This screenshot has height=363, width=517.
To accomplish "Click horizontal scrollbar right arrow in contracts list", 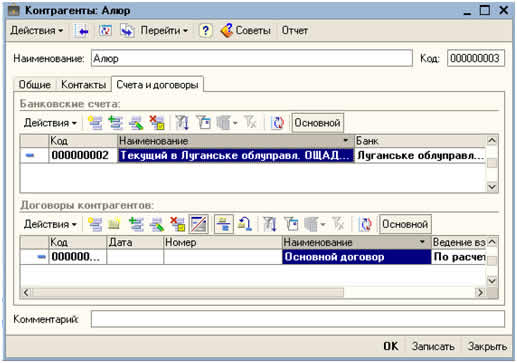I will tap(480, 292).
